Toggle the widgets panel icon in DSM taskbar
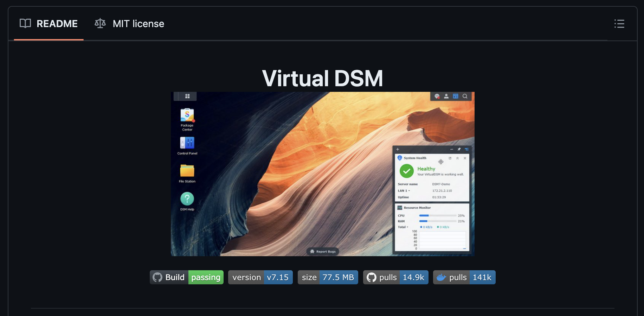This screenshot has height=316, width=644. click(x=456, y=96)
